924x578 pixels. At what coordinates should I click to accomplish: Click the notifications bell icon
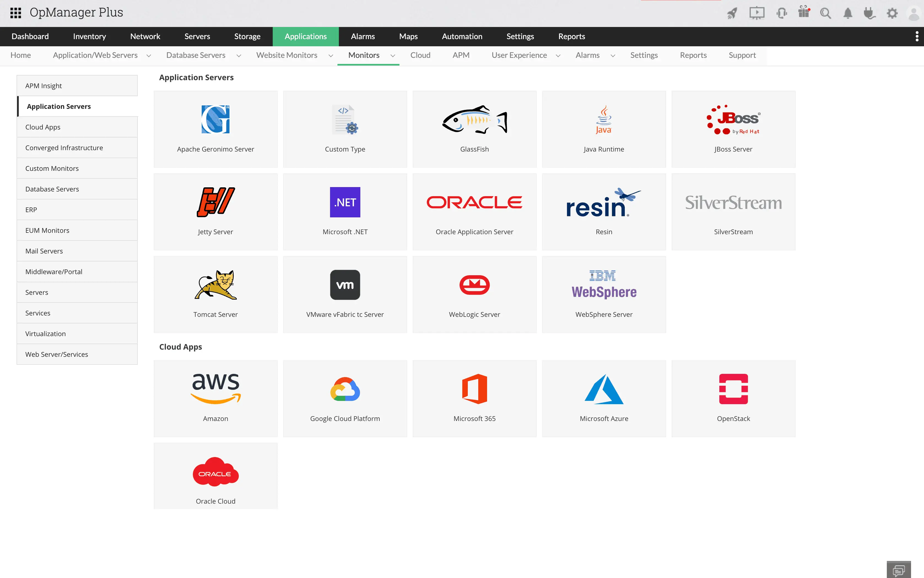pos(847,13)
